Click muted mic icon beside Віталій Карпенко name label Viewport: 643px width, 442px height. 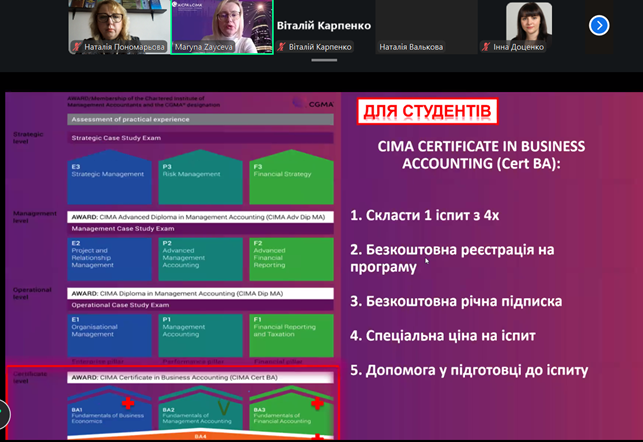click(x=282, y=47)
